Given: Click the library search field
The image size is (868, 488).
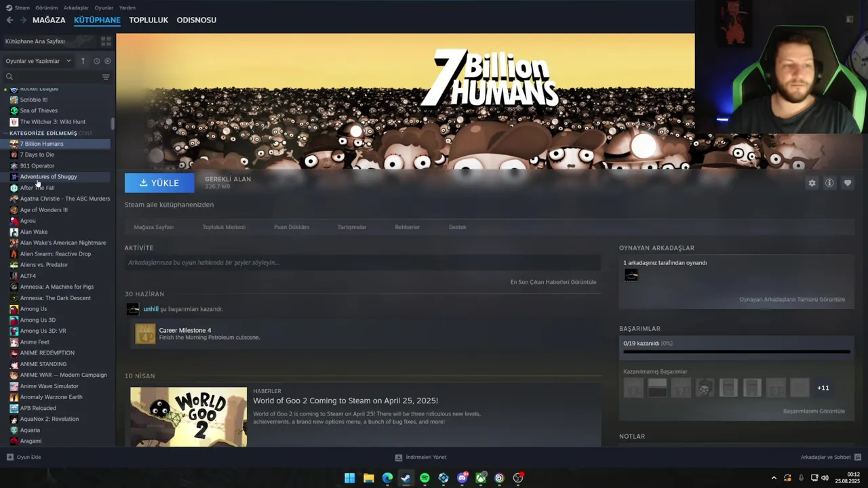Looking at the screenshot, I should click(x=52, y=77).
